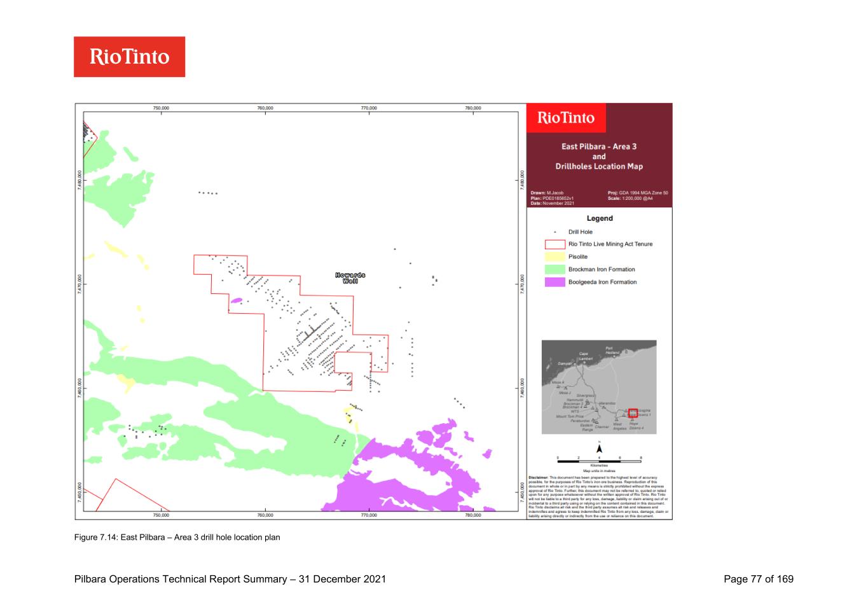The height and width of the screenshot is (614, 868).
Task: Click the 'Legend' heading
Action: coord(600,218)
